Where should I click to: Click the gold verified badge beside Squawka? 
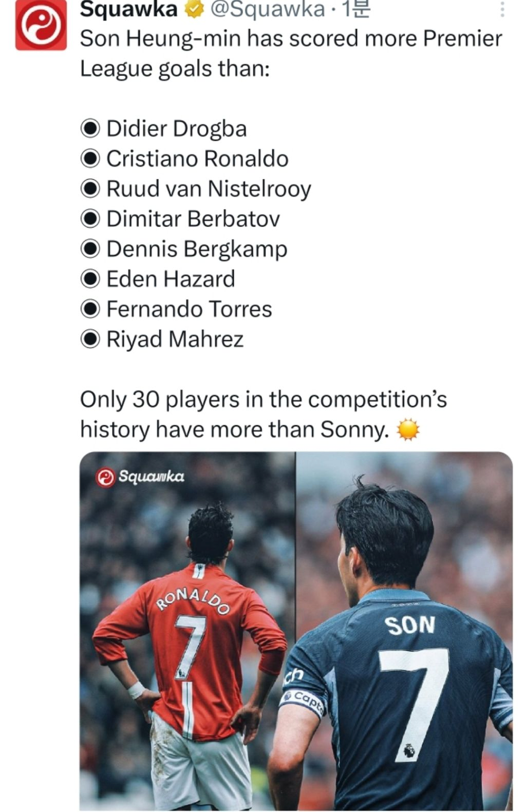pyautogui.click(x=194, y=9)
